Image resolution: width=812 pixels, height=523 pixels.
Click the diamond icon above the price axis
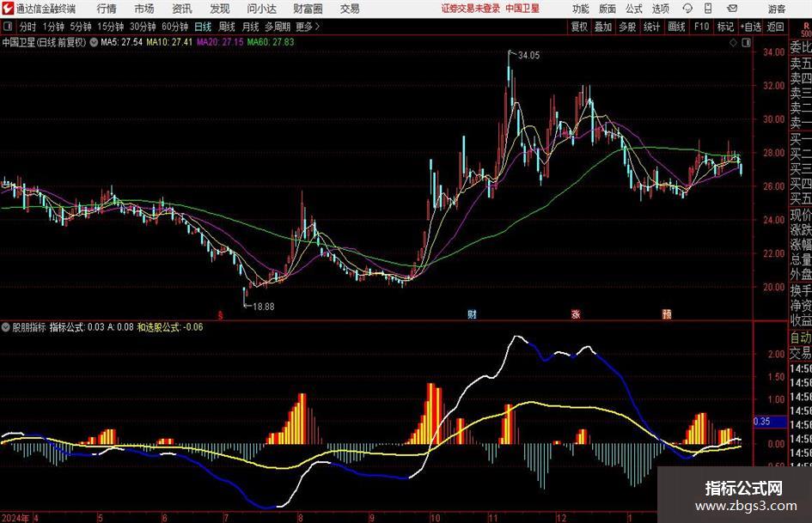point(733,42)
